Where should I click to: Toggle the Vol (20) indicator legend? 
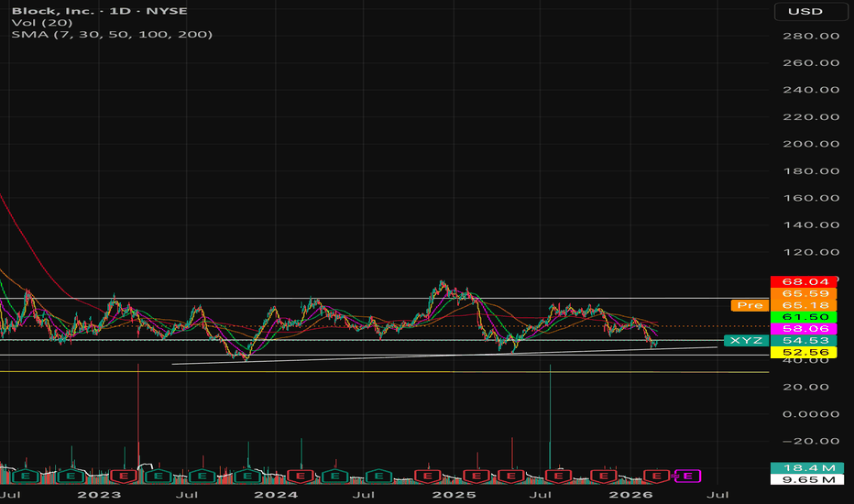42,23
